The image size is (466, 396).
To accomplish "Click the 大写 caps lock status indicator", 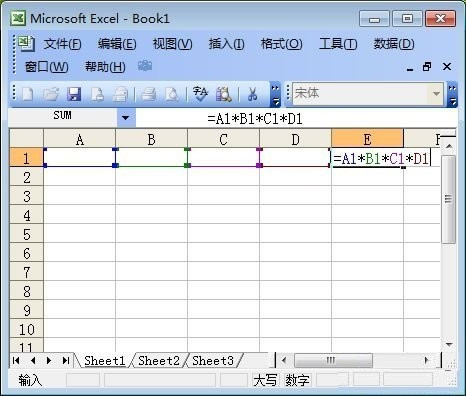I will pos(265,380).
